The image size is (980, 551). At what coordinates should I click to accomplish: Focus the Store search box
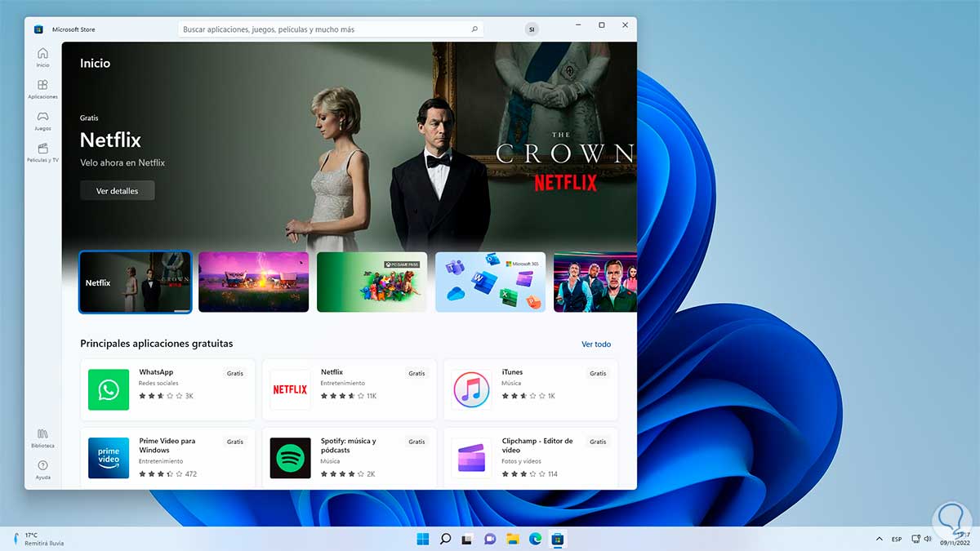tap(331, 29)
